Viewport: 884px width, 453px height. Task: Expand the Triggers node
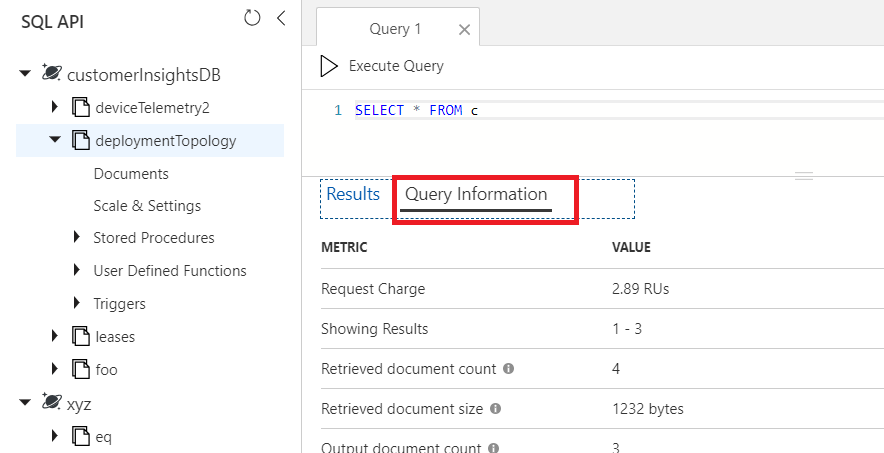[x=77, y=303]
